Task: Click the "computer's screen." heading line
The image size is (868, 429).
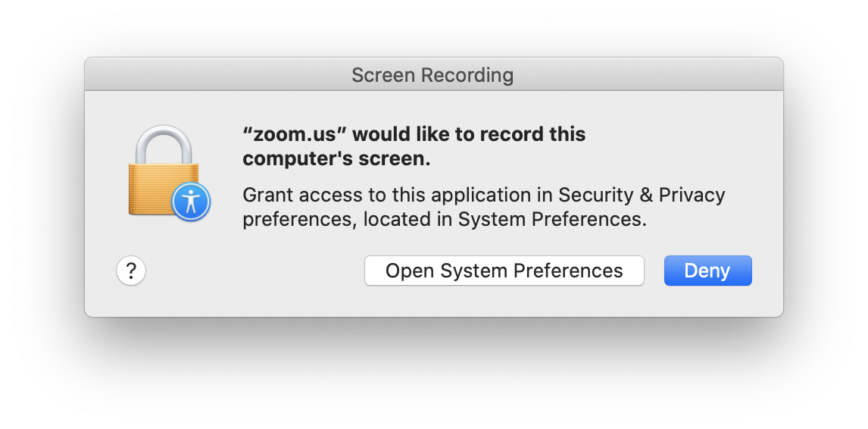Action: (336, 159)
